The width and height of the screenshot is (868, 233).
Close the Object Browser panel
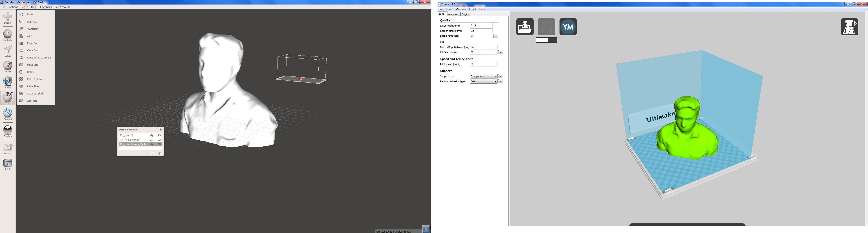click(161, 130)
